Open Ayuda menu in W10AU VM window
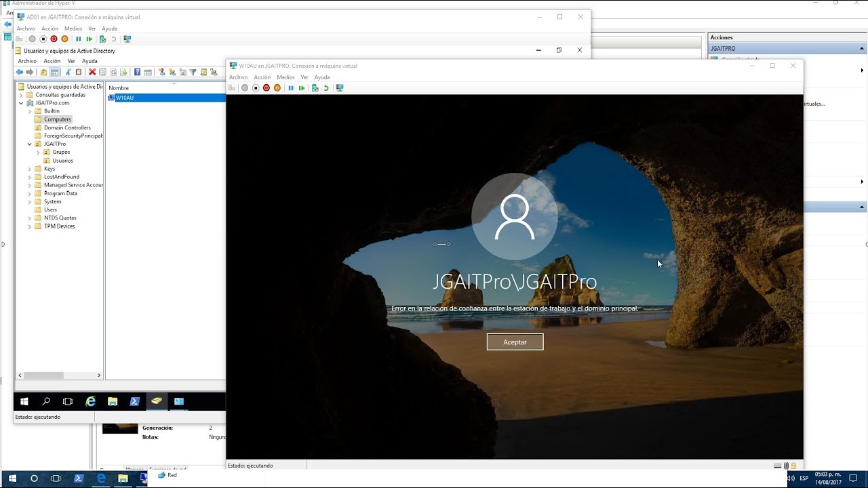Viewport: 868px width, 488px height. click(x=322, y=77)
